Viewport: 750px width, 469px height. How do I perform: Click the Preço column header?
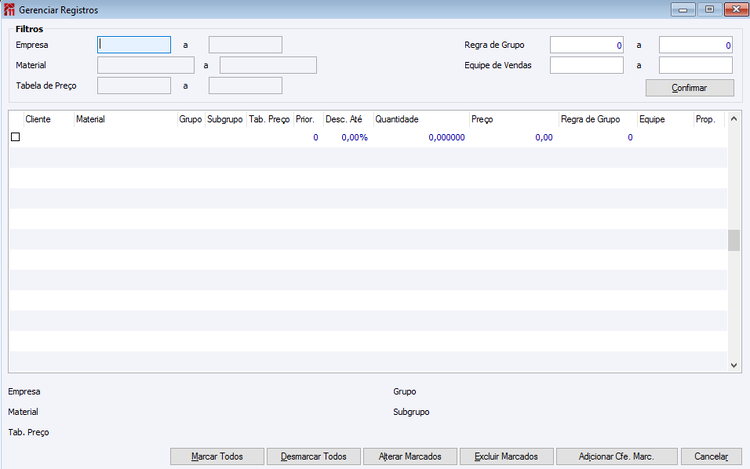pyautogui.click(x=514, y=120)
